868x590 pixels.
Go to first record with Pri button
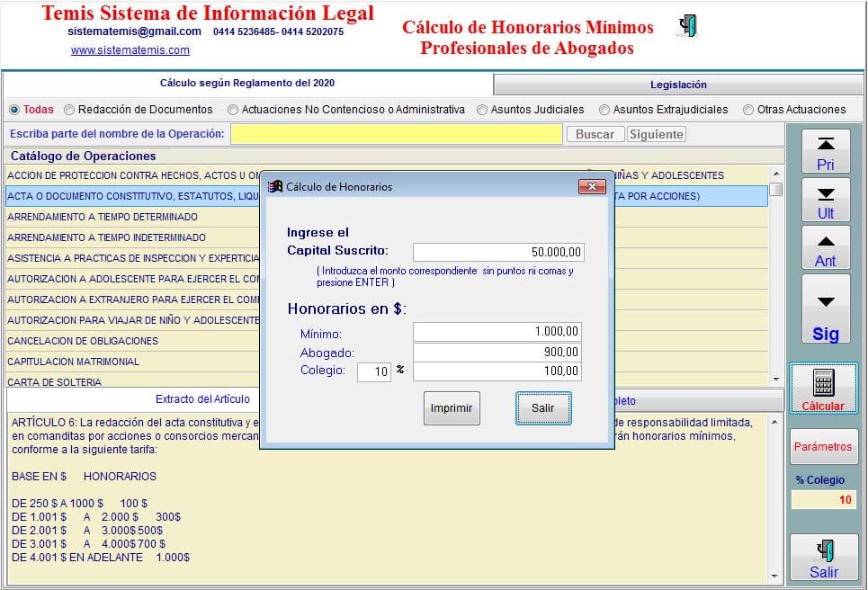pos(825,152)
